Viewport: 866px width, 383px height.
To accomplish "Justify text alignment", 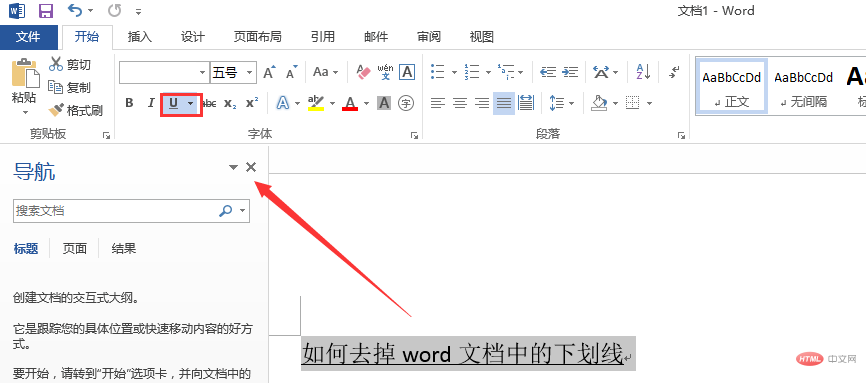I will [x=504, y=103].
